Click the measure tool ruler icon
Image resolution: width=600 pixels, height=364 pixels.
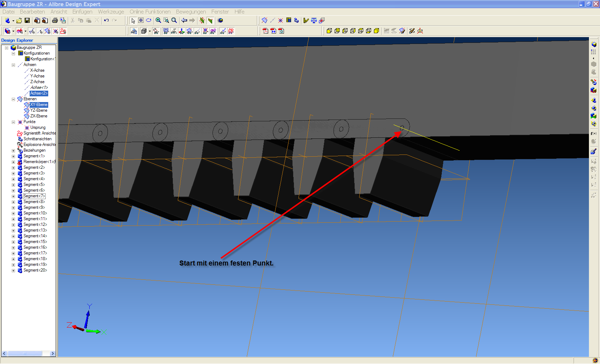[306, 20]
